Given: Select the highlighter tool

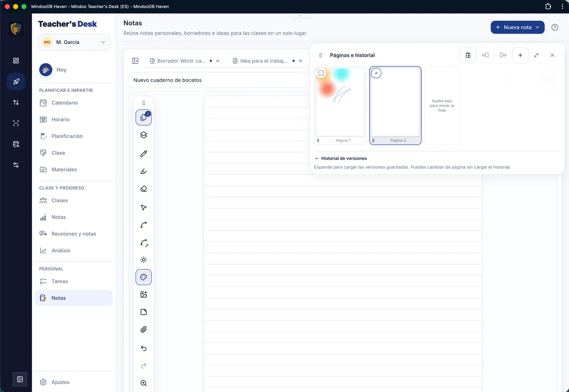Looking at the screenshot, I should 144,171.
